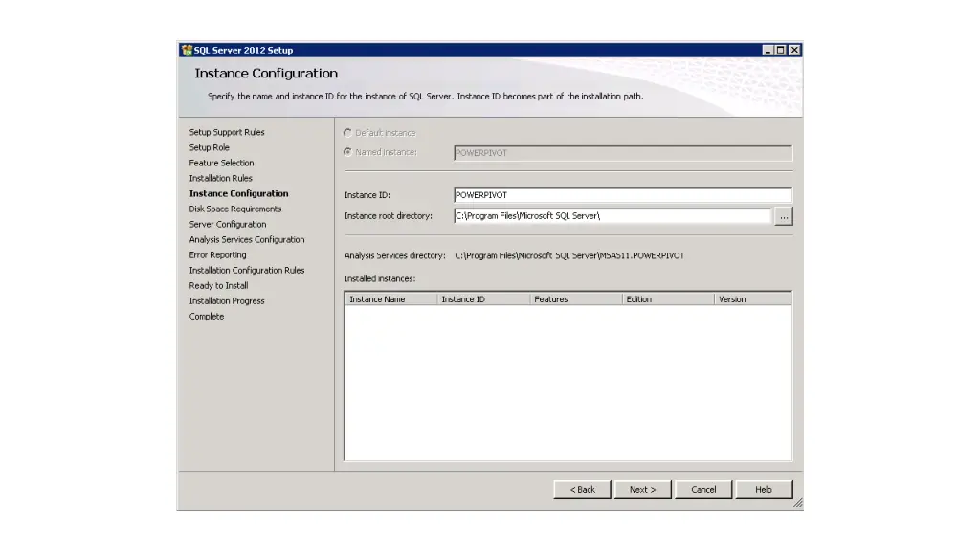Image resolution: width=980 pixels, height=551 pixels.
Task: Select the Named instance radio button
Action: click(347, 152)
